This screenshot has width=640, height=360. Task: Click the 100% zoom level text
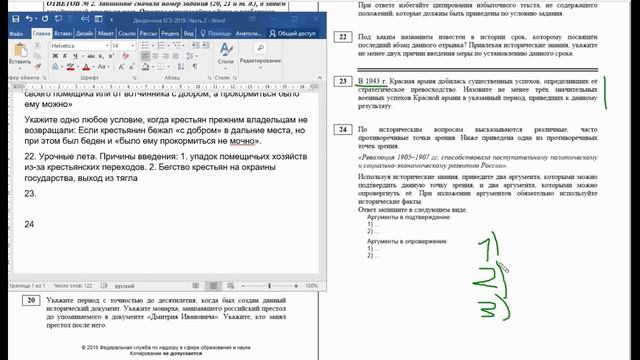(x=311, y=286)
